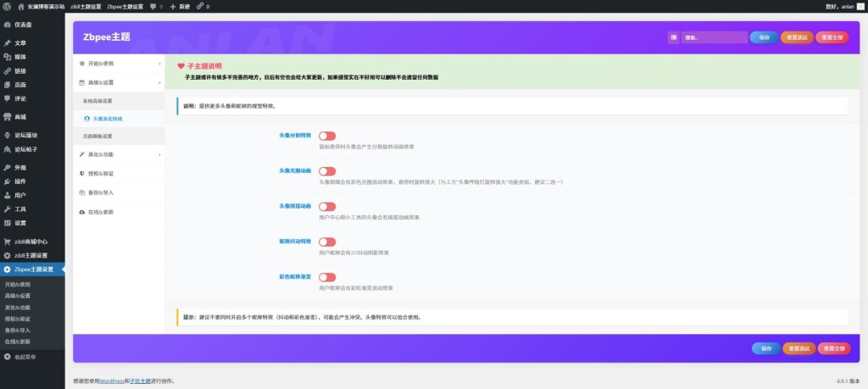
Task: Open 美化&功能 in the sidebar submenu
Action: click(18, 307)
